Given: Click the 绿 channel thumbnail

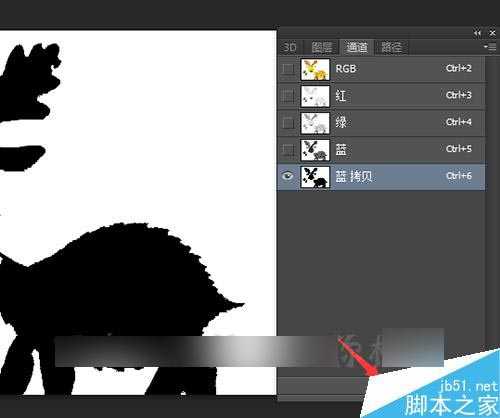Looking at the screenshot, I should click(x=315, y=123).
